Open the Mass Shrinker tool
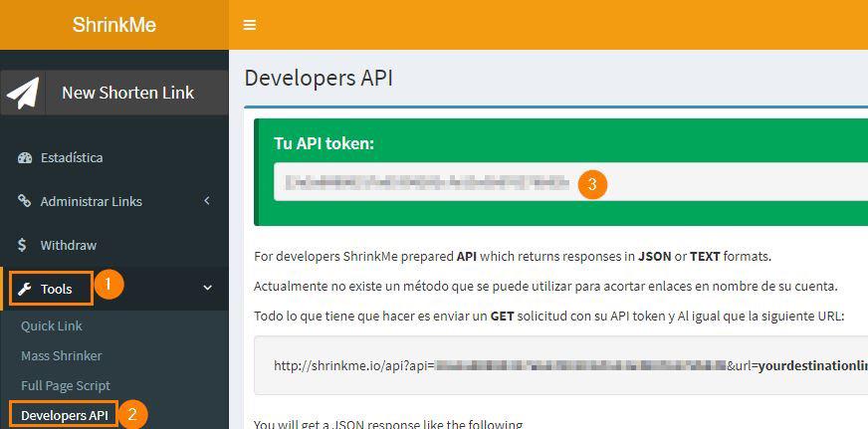This screenshot has width=868, height=429. [62, 355]
